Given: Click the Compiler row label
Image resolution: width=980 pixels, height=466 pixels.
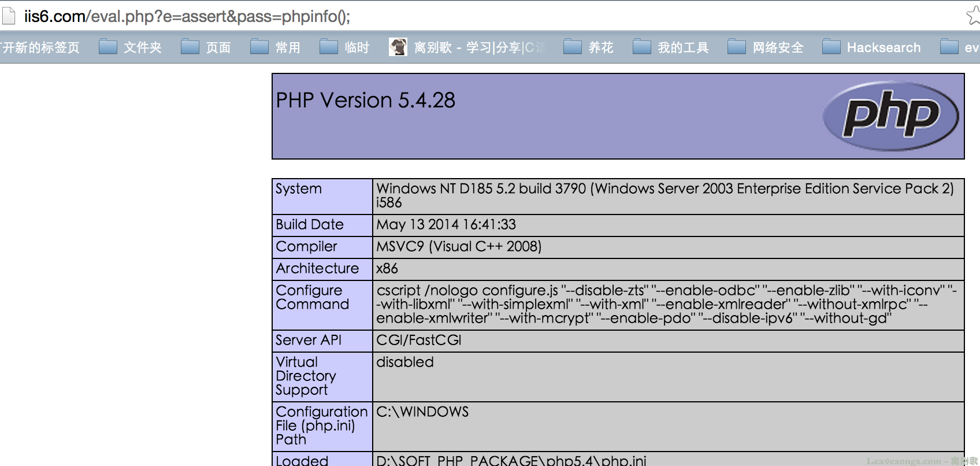Looking at the screenshot, I should click(x=306, y=246).
